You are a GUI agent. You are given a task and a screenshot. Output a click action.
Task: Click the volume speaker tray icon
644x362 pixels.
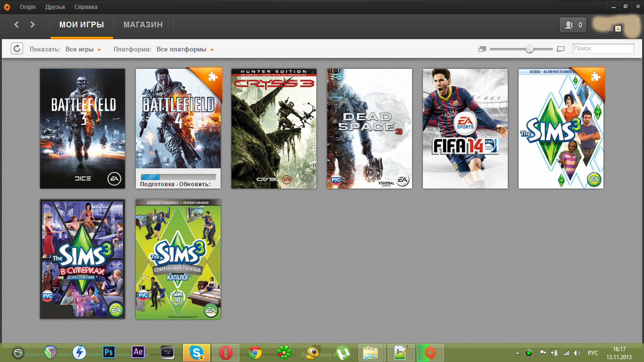pyautogui.click(x=577, y=353)
